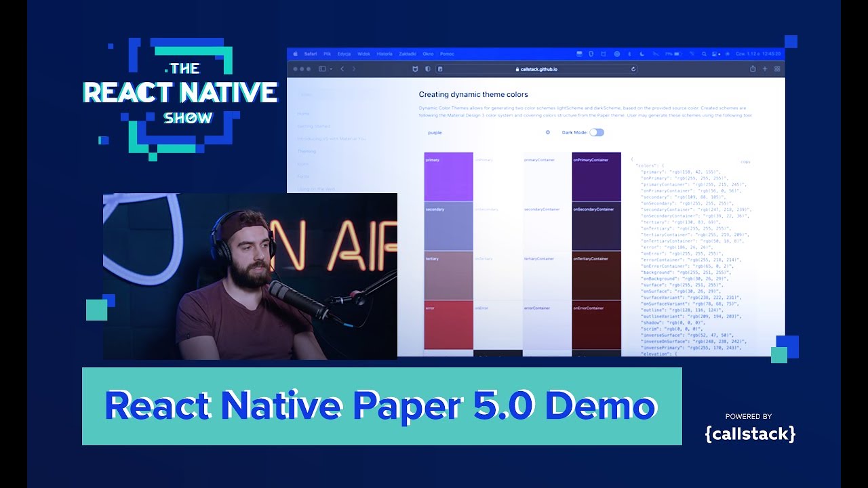Viewport: 868px width, 488px height.
Task: Open the Using on the Web page
Action: click(315, 188)
